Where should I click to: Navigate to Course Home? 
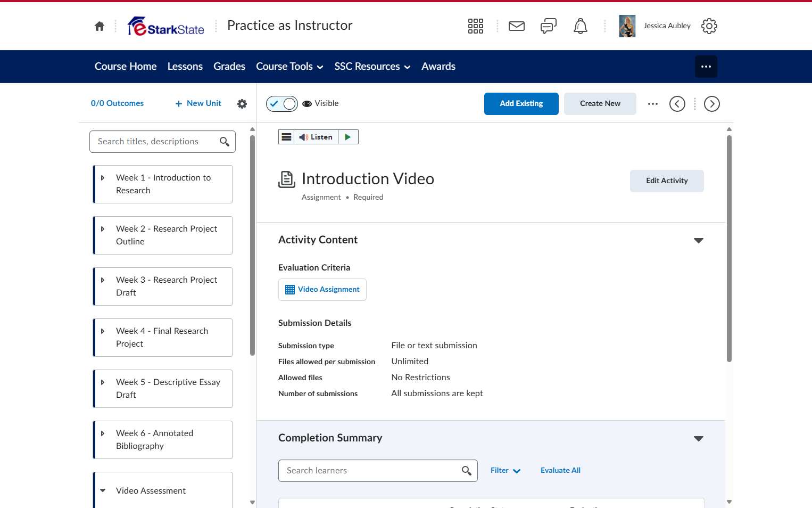click(126, 67)
